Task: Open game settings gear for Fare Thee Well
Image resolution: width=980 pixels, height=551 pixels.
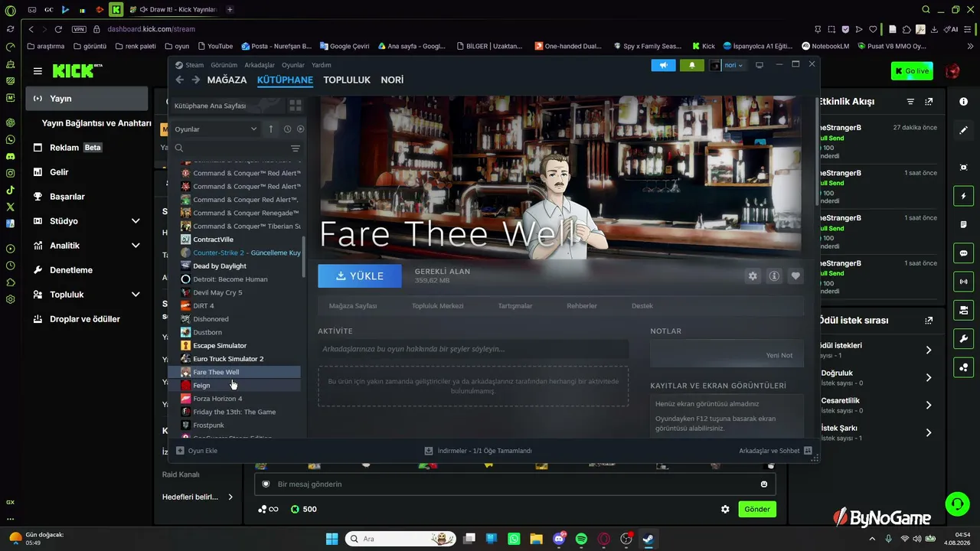Action: tap(753, 275)
